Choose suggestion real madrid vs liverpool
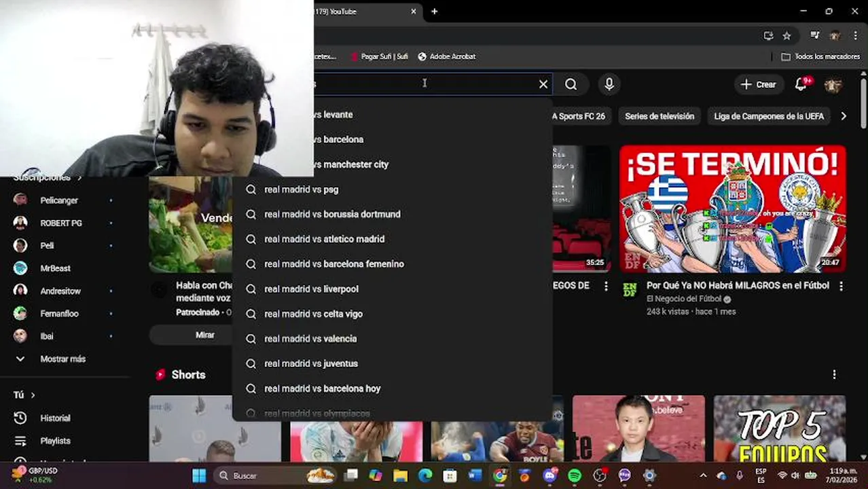Screen dimensions: 868x489 click(393, 289)
